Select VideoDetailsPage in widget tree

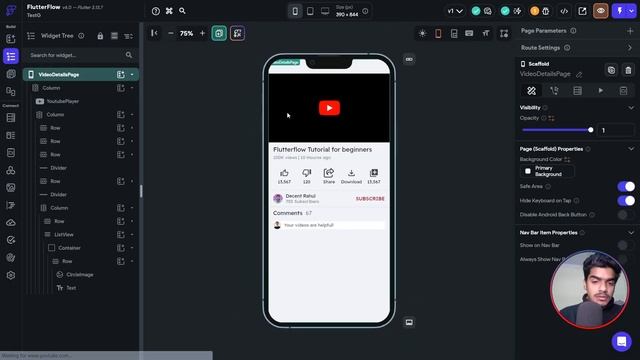(x=59, y=75)
